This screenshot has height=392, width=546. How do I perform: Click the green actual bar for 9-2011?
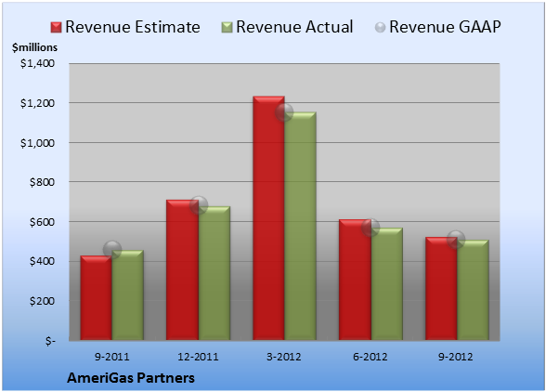128,295
